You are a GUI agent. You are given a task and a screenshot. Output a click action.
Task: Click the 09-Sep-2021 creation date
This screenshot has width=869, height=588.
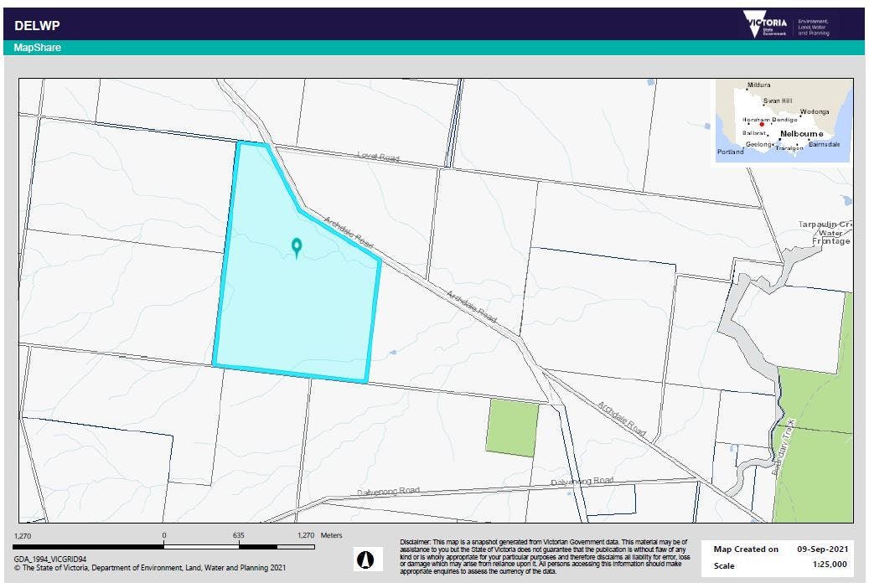click(x=822, y=549)
